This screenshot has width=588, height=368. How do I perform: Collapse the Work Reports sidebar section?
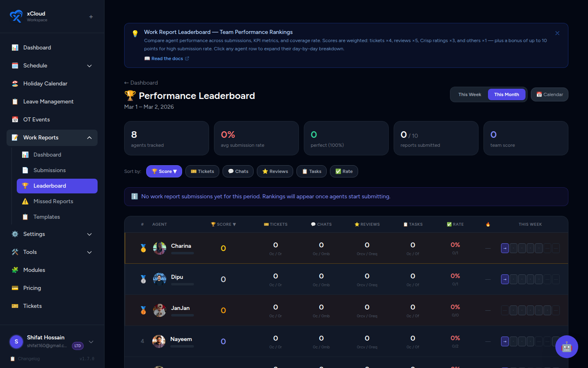(x=89, y=138)
